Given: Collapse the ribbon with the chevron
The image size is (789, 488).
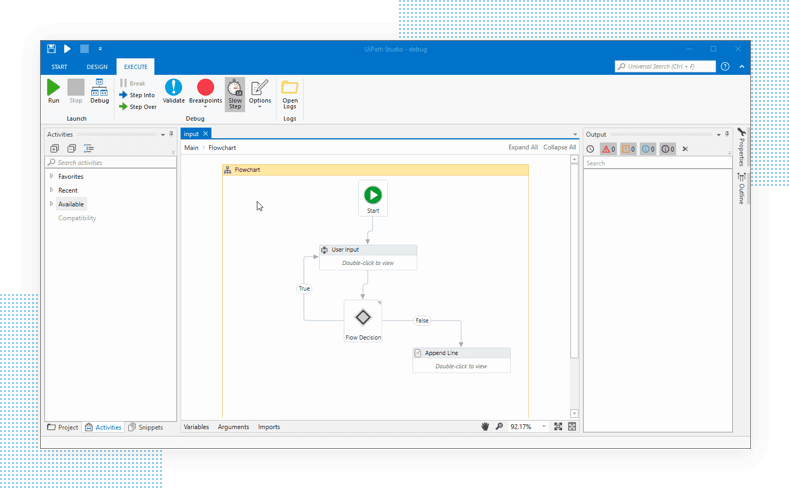Looking at the screenshot, I should [742, 66].
